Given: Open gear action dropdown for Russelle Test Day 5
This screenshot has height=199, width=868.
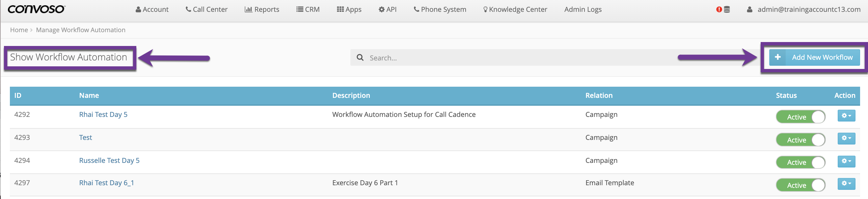Looking at the screenshot, I should [846, 161].
